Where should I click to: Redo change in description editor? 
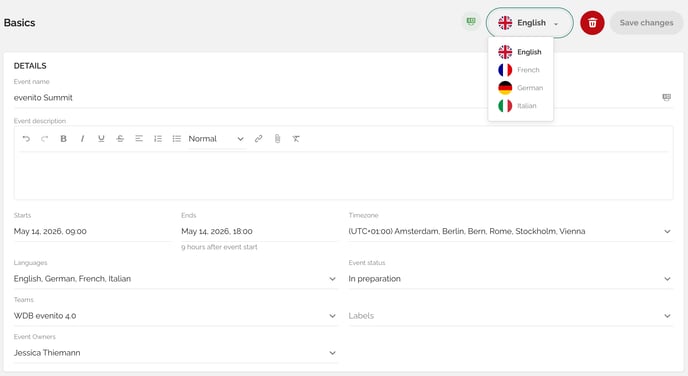pos(44,139)
